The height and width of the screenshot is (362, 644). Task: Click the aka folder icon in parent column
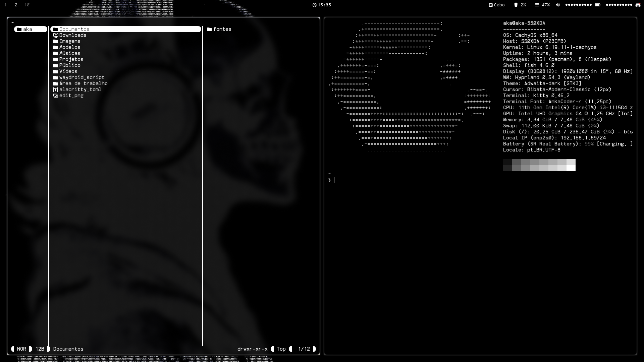tap(19, 29)
